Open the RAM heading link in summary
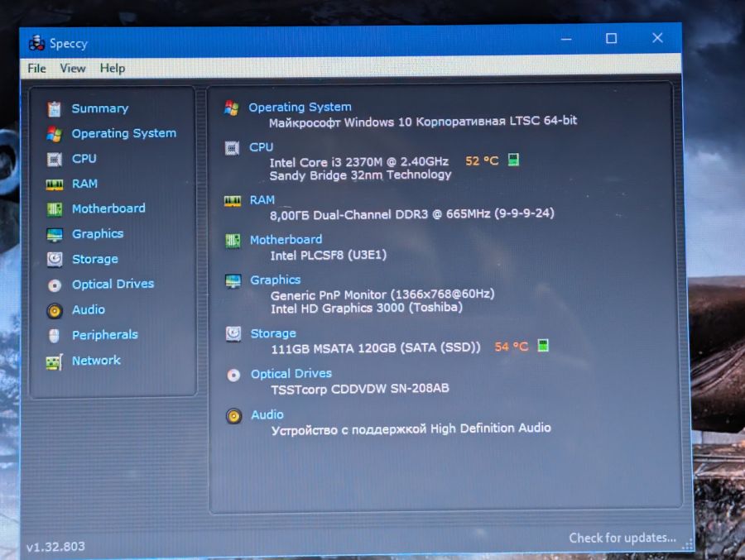 [262, 200]
